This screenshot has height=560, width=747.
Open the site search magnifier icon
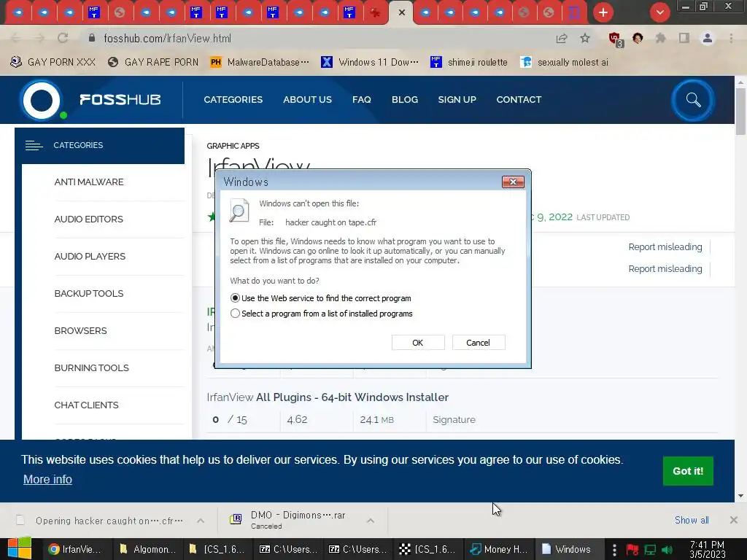[x=693, y=100]
